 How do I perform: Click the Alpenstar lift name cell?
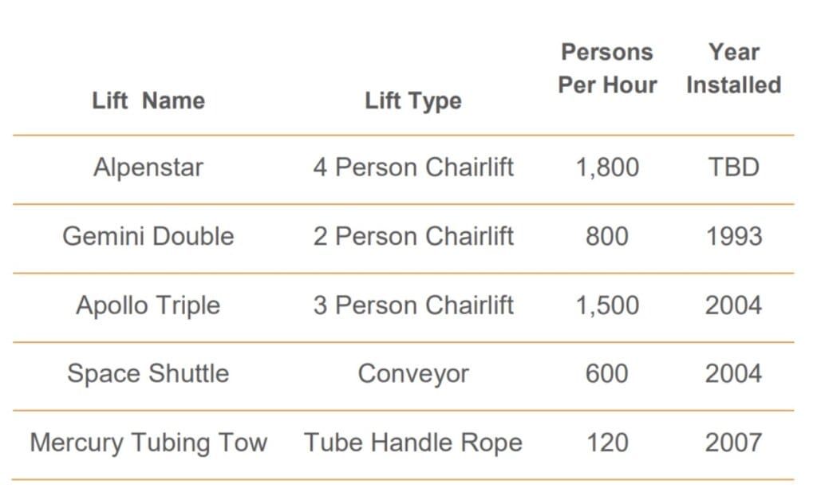[x=148, y=167]
